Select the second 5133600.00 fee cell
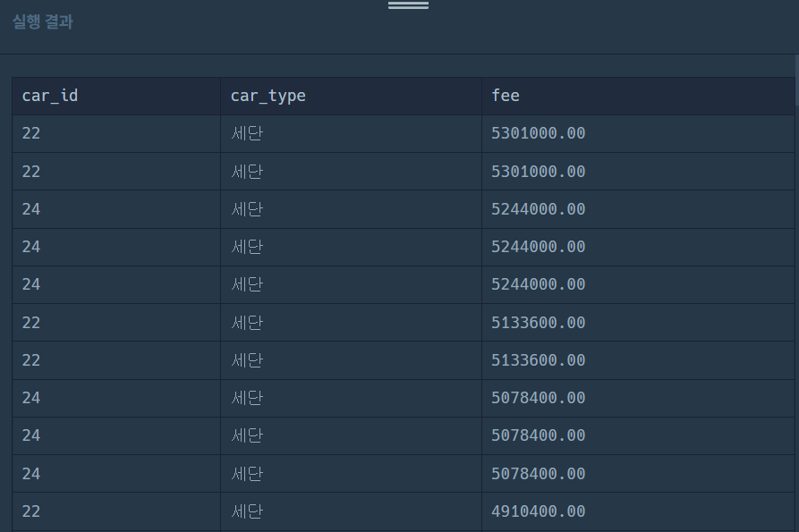Image resolution: width=799 pixels, height=532 pixels. coord(538,360)
